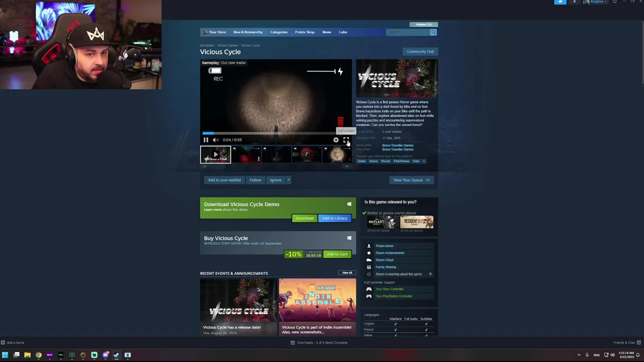The image size is (644, 362).
Task: Switch trailer to full screen
Action: click(346, 140)
